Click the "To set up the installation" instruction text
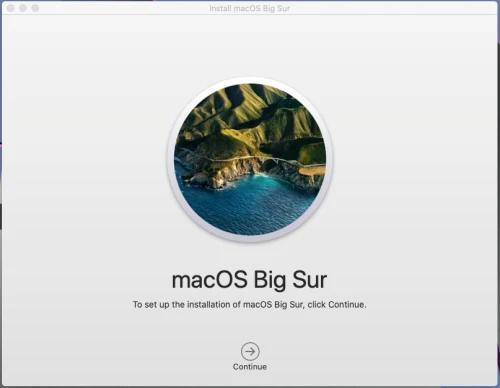The width and height of the screenshot is (500, 388). point(249,305)
